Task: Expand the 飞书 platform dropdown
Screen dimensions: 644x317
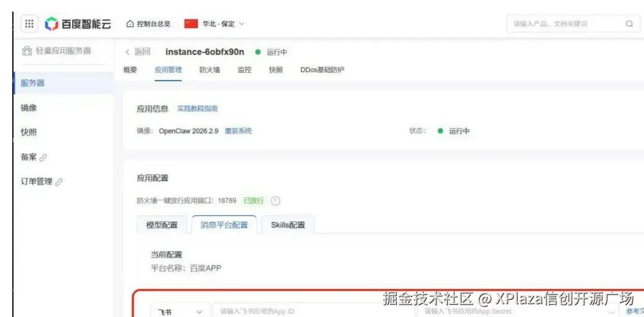Action: click(180, 312)
